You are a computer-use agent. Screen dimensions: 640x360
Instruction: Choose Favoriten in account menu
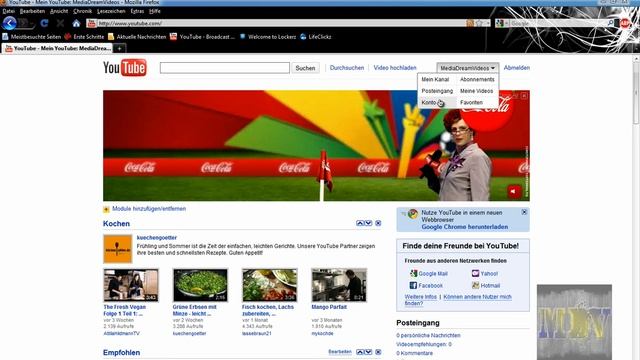point(471,102)
